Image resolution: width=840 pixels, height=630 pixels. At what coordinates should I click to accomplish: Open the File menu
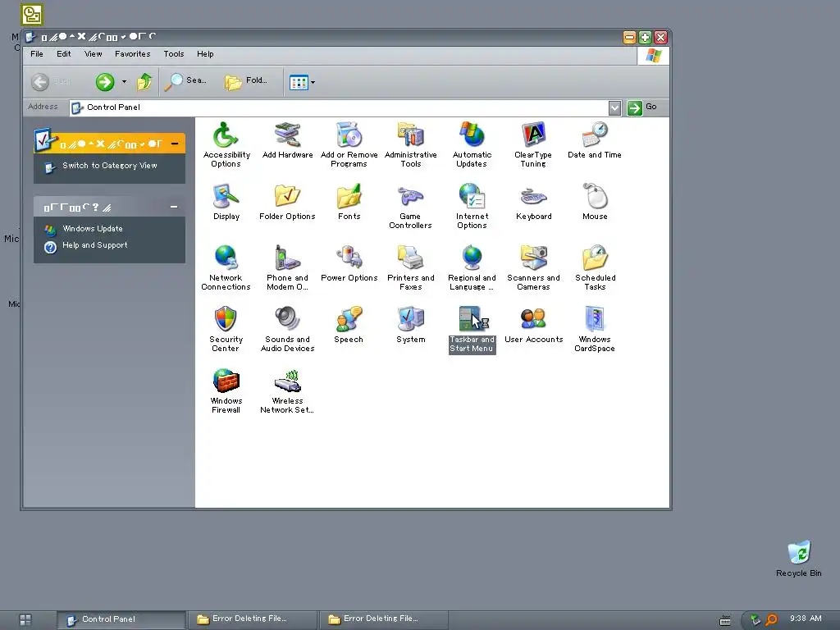point(37,54)
